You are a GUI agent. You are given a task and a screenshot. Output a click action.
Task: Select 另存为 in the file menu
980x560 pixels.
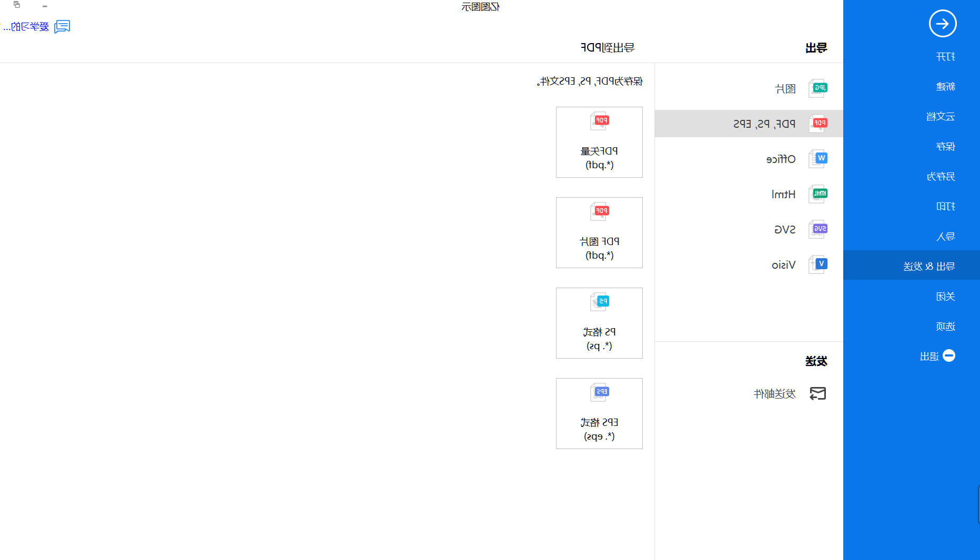point(940,177)
